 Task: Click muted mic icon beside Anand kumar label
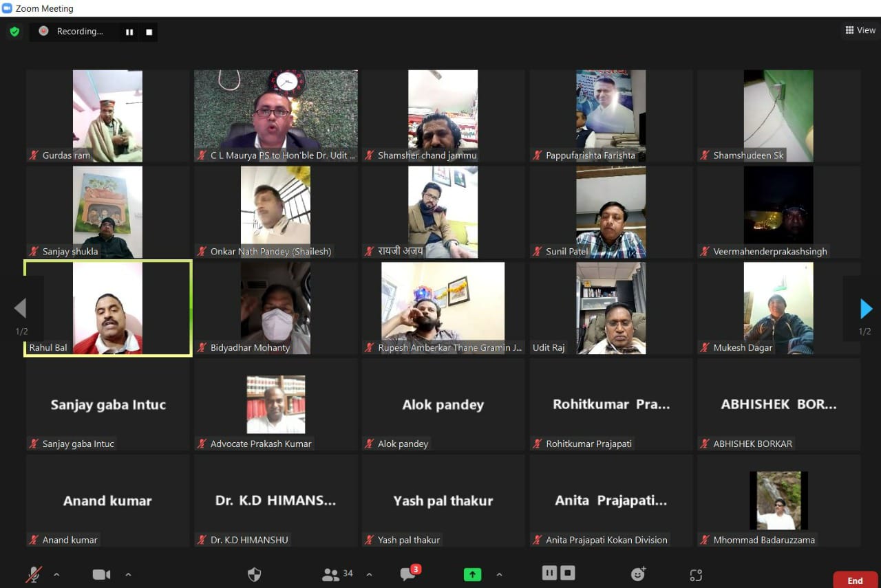pyautogui.click(x=34, y=541)
